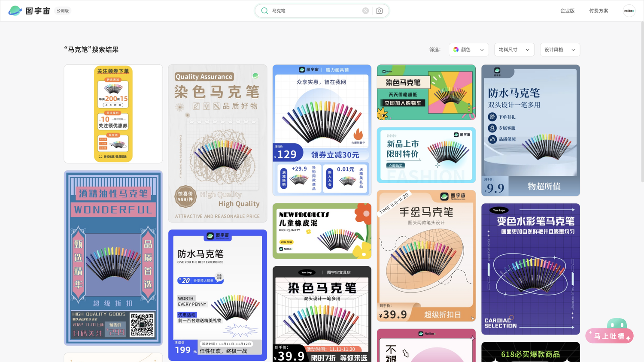Click the 图宇宙 brand name text
Viewport: 644px width, 362px height.
click(38, 11)
